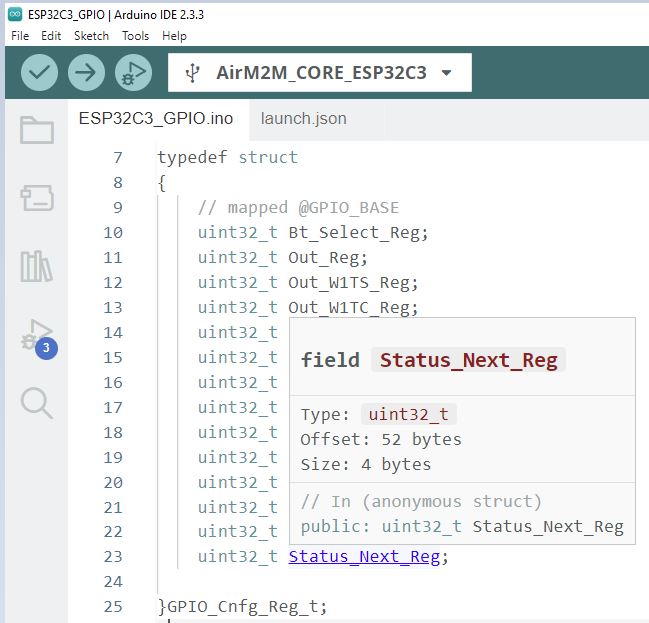The image size is (649, 623).
Task: Open the Search sidebar icon
Action: point(37,403)
